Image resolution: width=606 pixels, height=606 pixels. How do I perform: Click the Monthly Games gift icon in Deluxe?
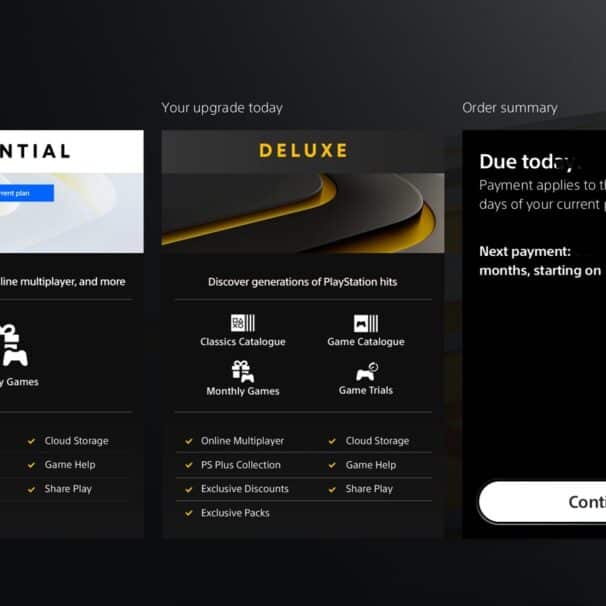pos(243,371)
